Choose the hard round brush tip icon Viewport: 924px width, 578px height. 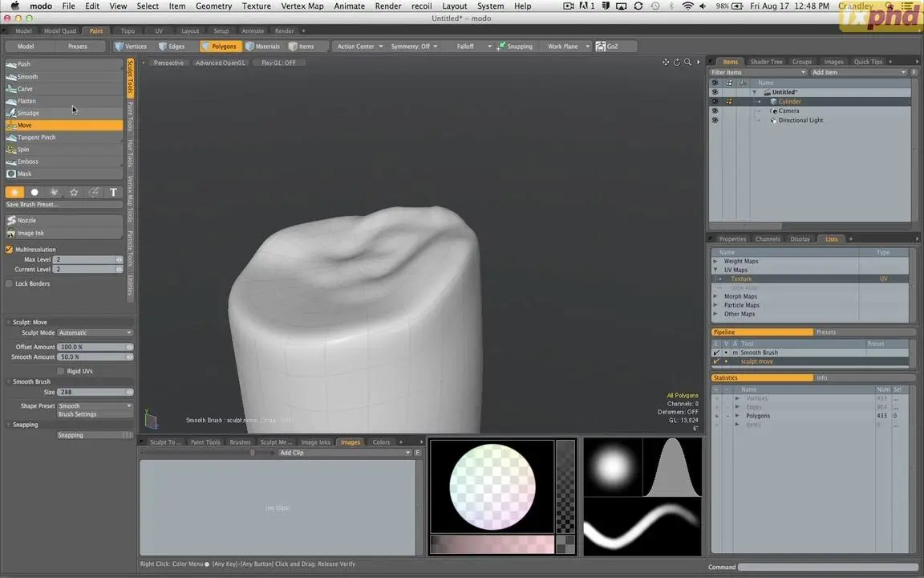click(34, 193)
